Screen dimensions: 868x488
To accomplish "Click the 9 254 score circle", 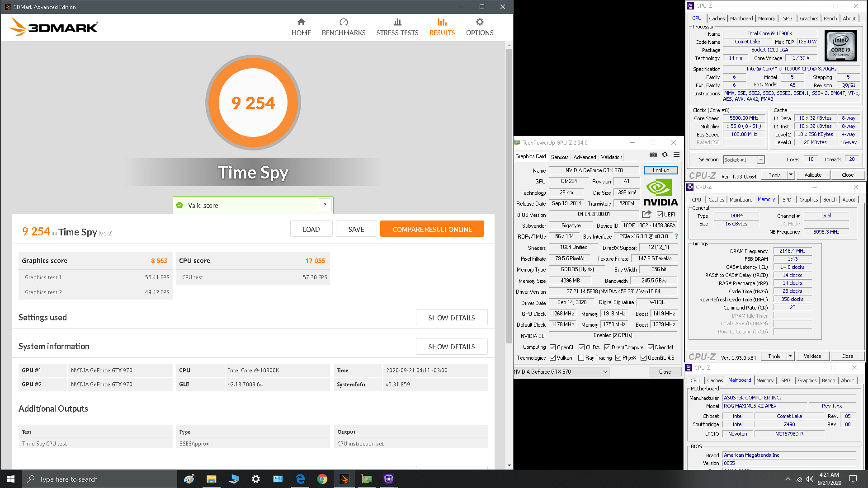I will pos(253,103).
